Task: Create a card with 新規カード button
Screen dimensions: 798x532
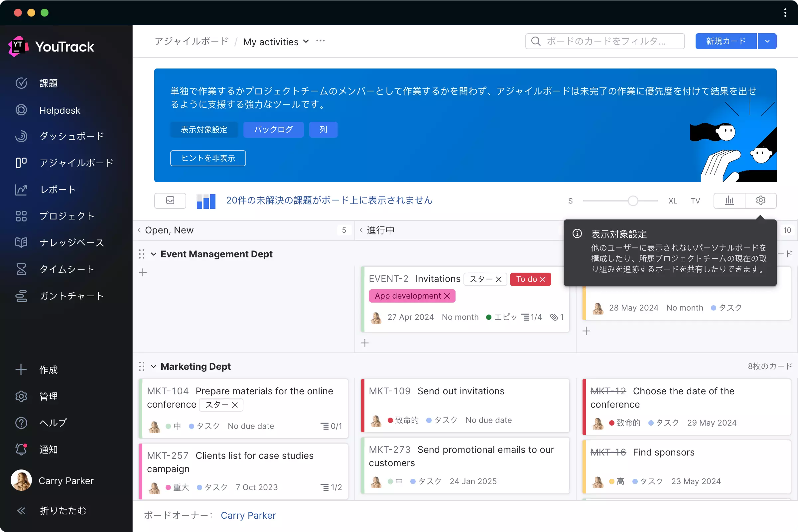Action: (x=726, y=41)
